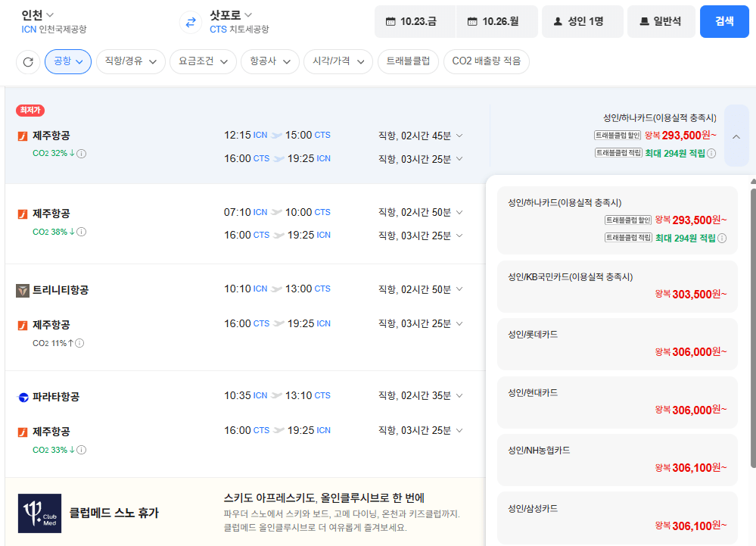Image resolution: width=756 pixels, height=546 pixels.
Task: Reset filters with the refresh icon
Action: click(28, 62)
